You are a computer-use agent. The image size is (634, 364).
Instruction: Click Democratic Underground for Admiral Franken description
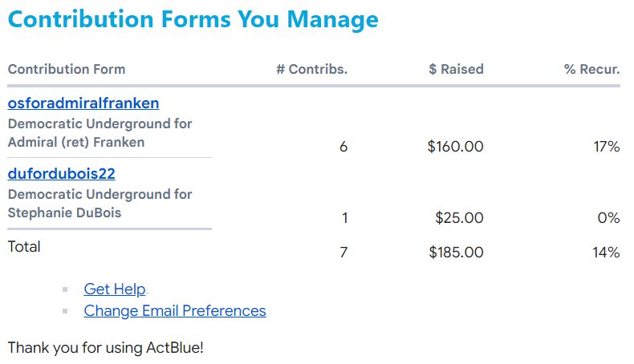pos(100,133)
